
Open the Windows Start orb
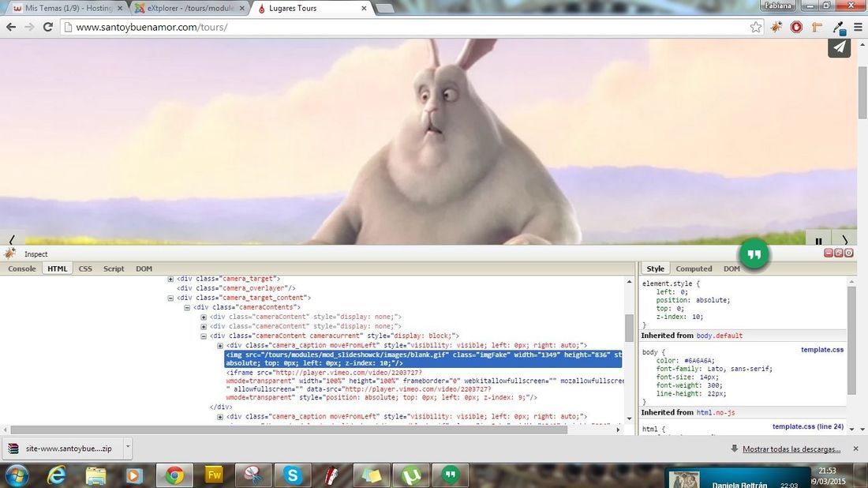(16, 475)
